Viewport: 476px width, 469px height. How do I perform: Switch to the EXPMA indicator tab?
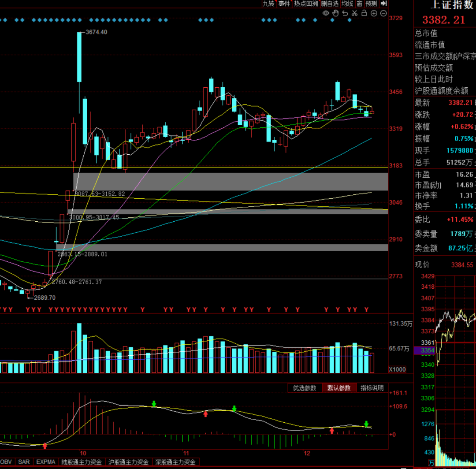pos(46,462)
